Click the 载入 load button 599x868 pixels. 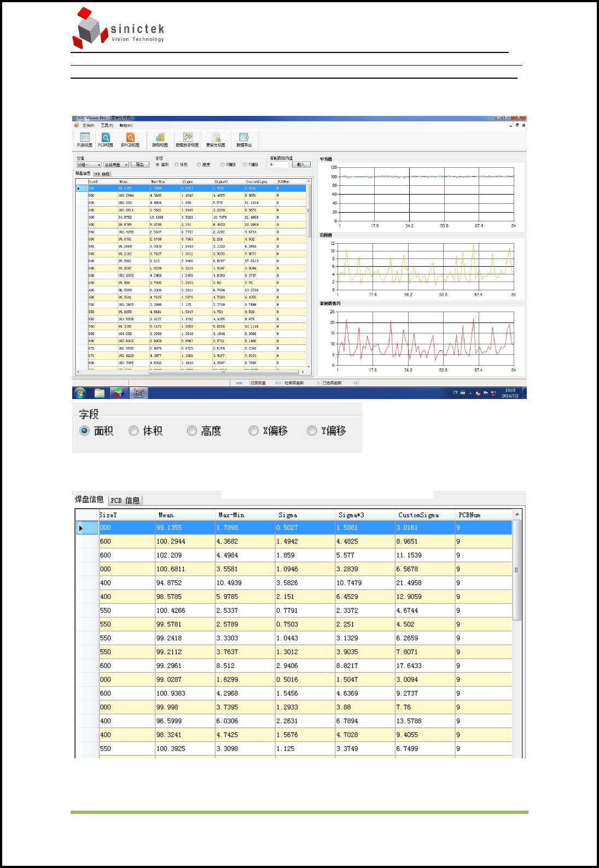pos(301,165)
